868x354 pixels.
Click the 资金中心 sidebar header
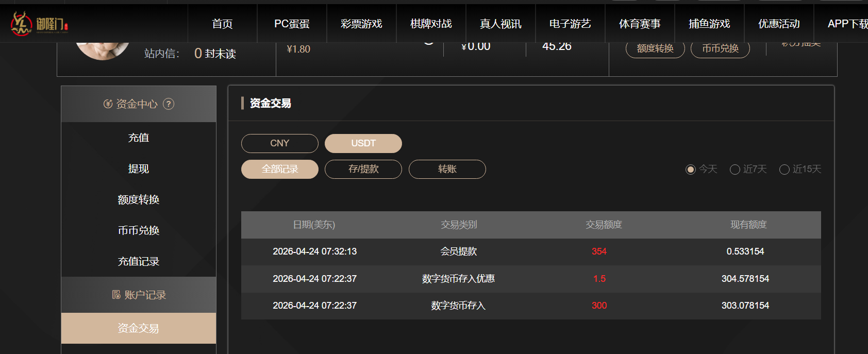click(x=139, y=104)
